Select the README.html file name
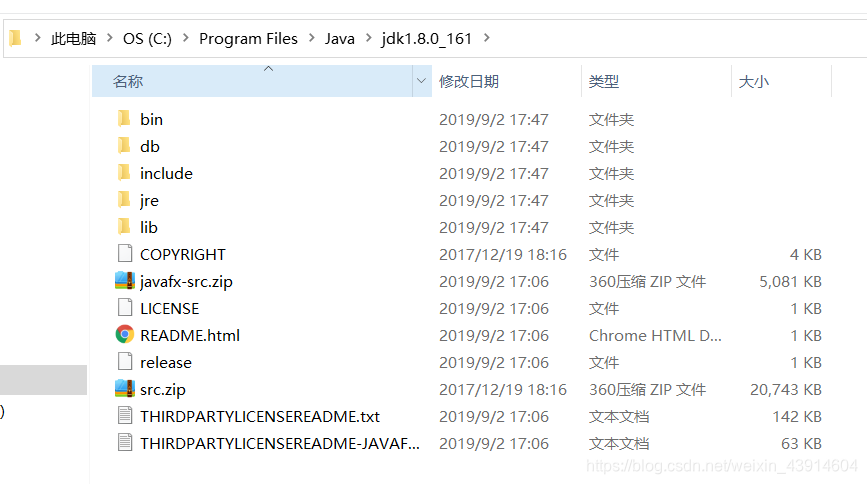This screenshot has width=867, height=484. tap(190, 336)
